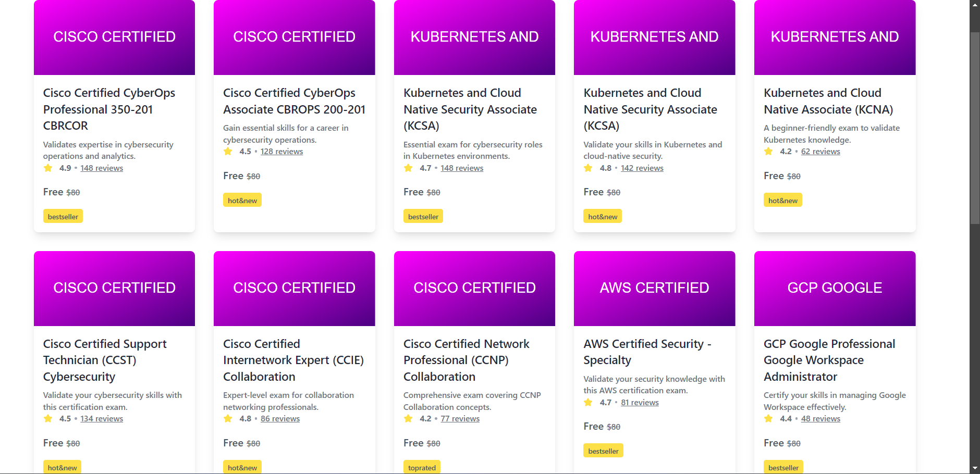
Task: Open the 86 reviews link for CCIE Collaboration
Action: 280,418
